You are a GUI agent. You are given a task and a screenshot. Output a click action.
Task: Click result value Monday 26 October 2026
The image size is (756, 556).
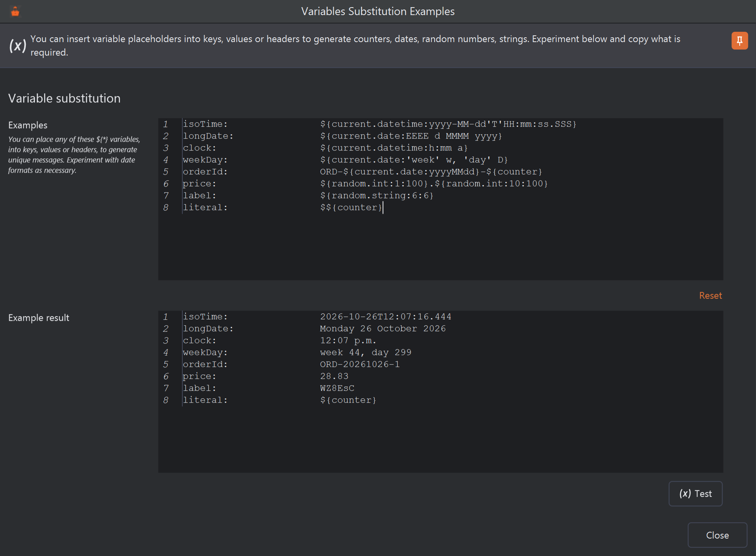[x=383, y=328]
